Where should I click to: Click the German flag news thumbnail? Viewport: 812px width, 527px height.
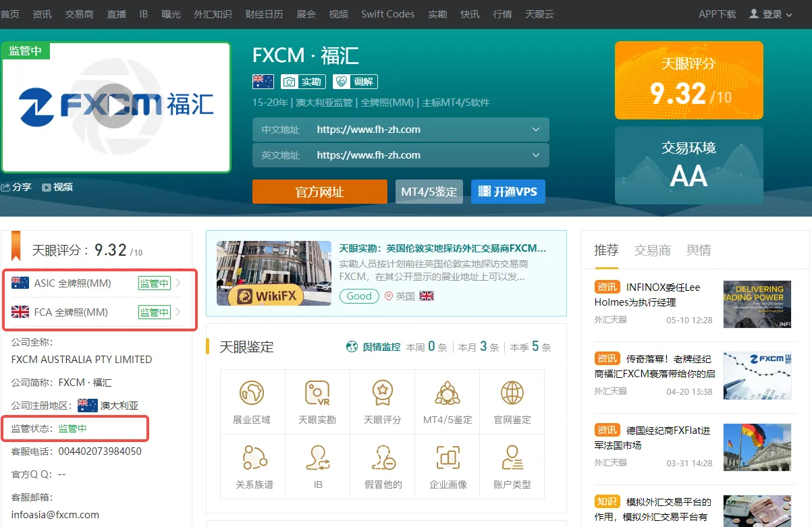[757, 447]
